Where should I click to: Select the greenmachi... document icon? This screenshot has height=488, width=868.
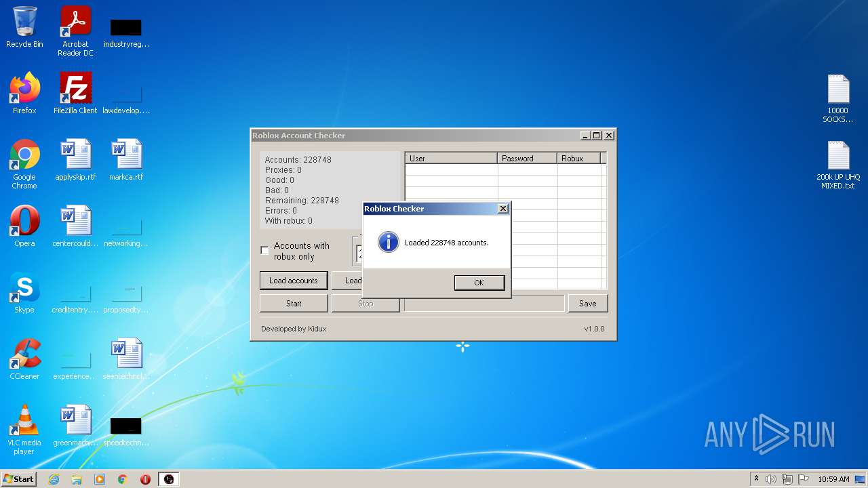point(75,426)
